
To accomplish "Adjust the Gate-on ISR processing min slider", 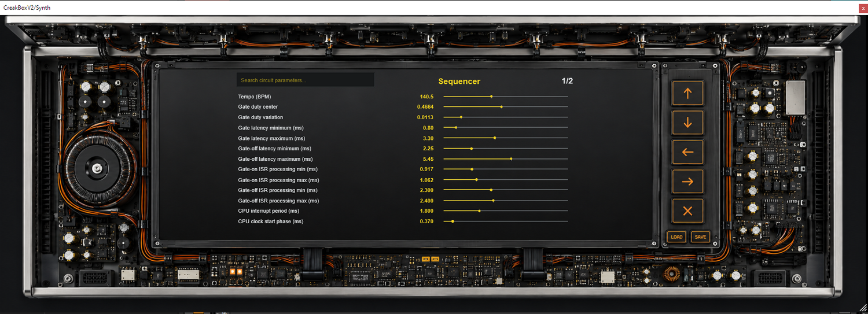I will [505, 169].
